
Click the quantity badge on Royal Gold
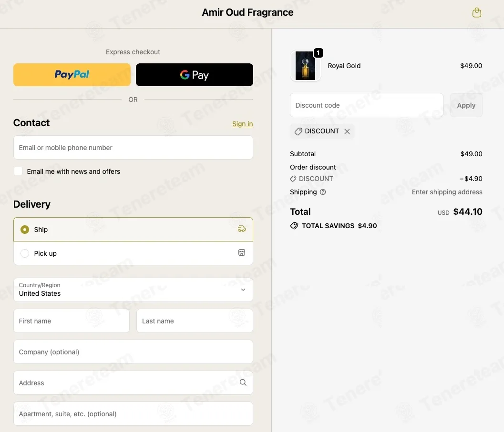(x=318, y=53)
